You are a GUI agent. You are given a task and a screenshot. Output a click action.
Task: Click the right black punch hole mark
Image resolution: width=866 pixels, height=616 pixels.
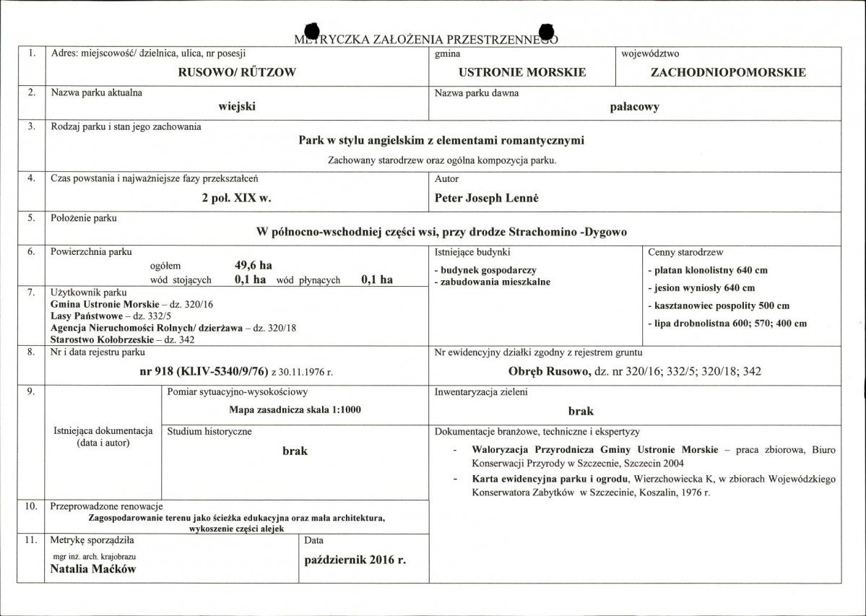547,31
